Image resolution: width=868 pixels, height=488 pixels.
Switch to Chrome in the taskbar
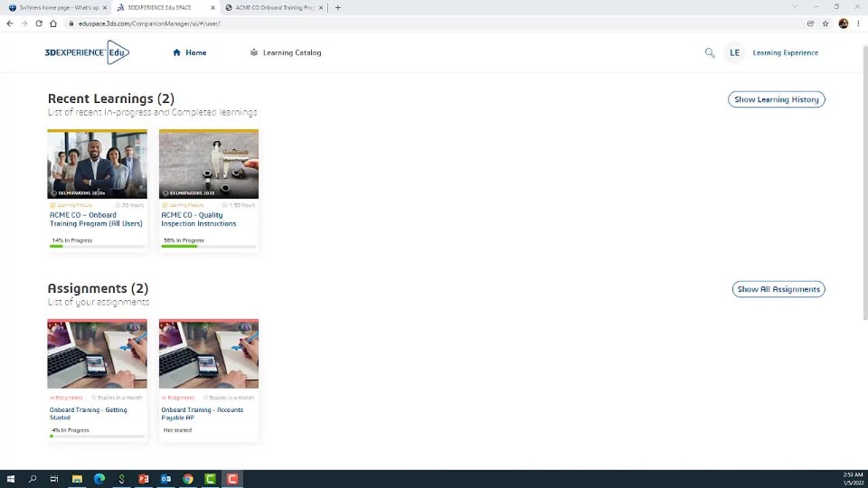[x=188, y=479]
